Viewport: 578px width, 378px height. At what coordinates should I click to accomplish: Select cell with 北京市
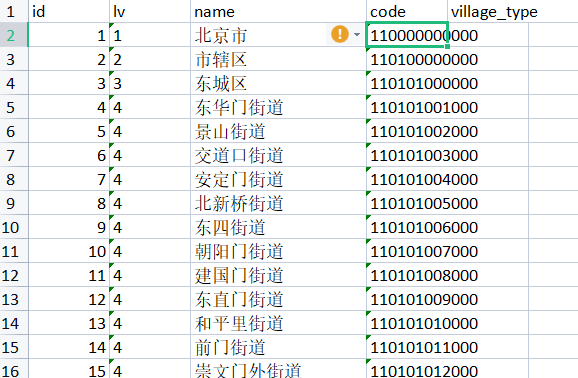pos(278,35)
